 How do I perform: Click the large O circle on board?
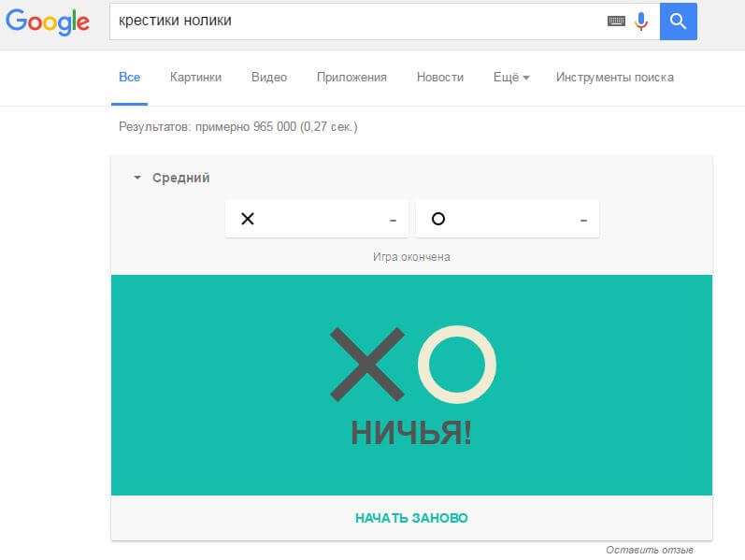tap(457, 365)
